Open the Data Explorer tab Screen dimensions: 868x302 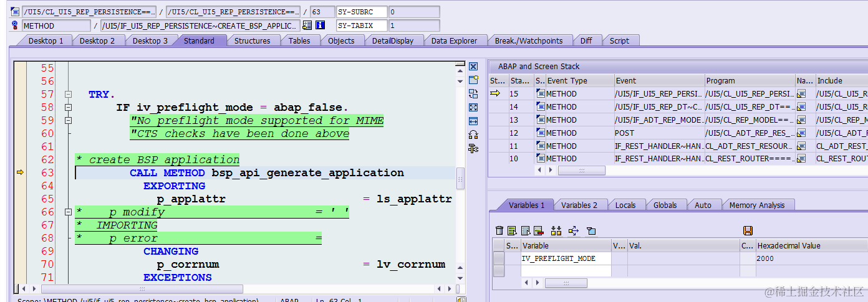coord(454,40)
